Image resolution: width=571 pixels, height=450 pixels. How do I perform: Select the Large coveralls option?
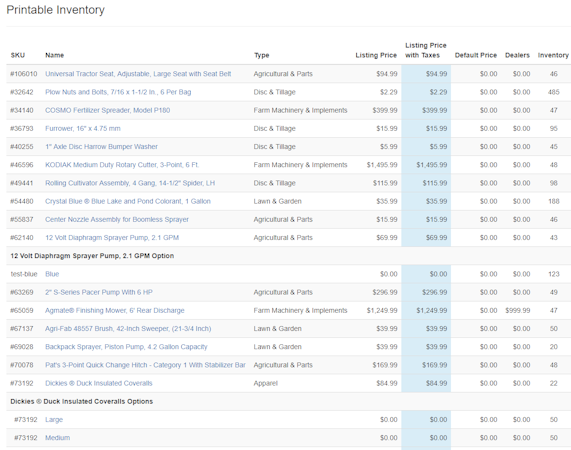(x=54, y=420)
